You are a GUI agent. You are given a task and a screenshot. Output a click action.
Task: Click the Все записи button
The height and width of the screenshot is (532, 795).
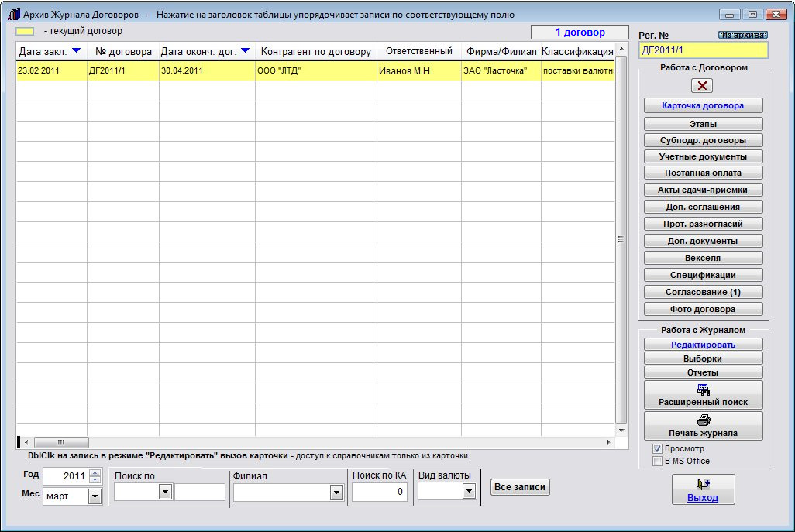[520, 487]
